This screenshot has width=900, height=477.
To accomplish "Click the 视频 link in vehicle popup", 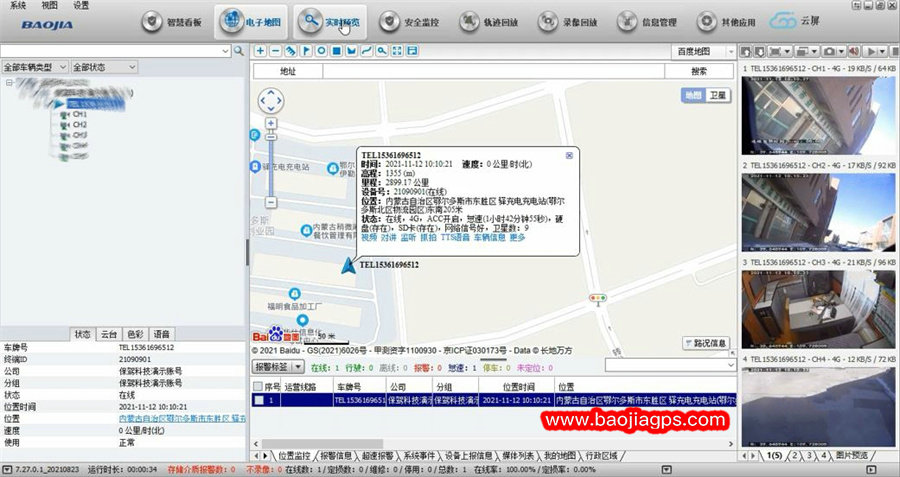I will click(369, 237).
